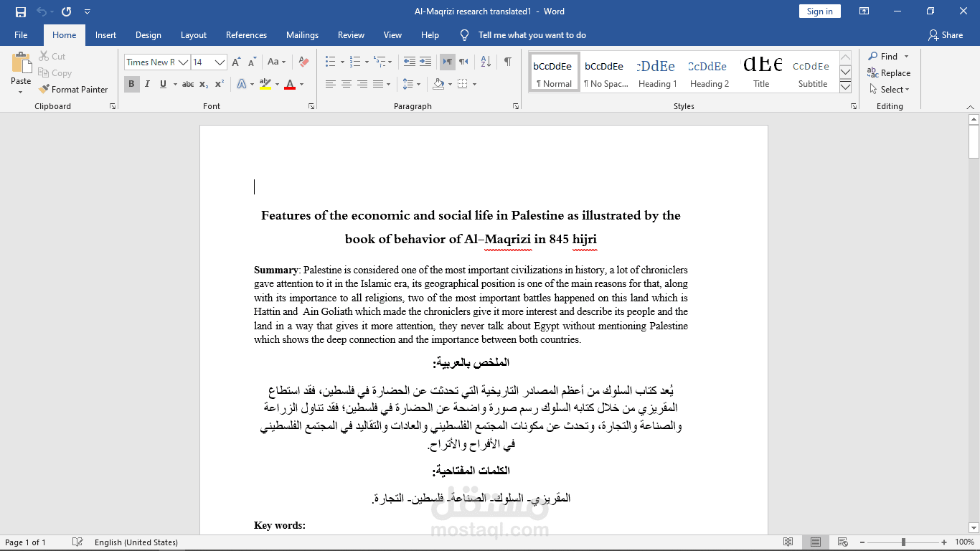Switch to the References tab
The width and height of the screenshot is (980, 551).
246,35
